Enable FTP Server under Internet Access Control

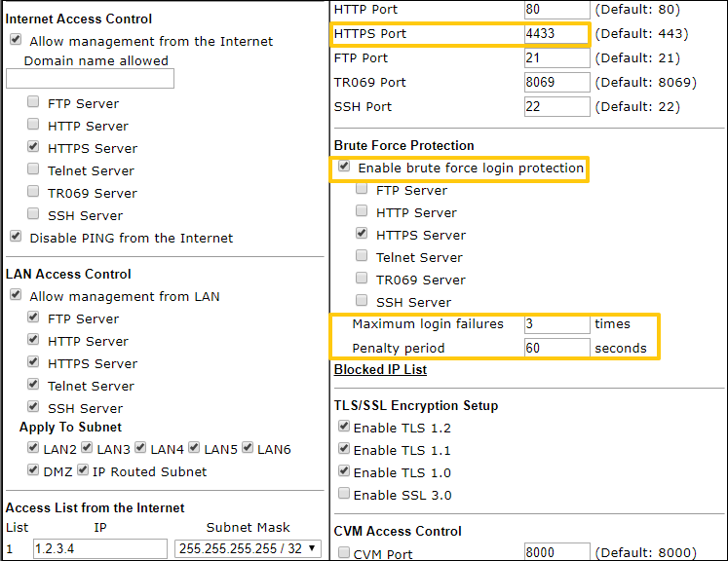point(34,102)
